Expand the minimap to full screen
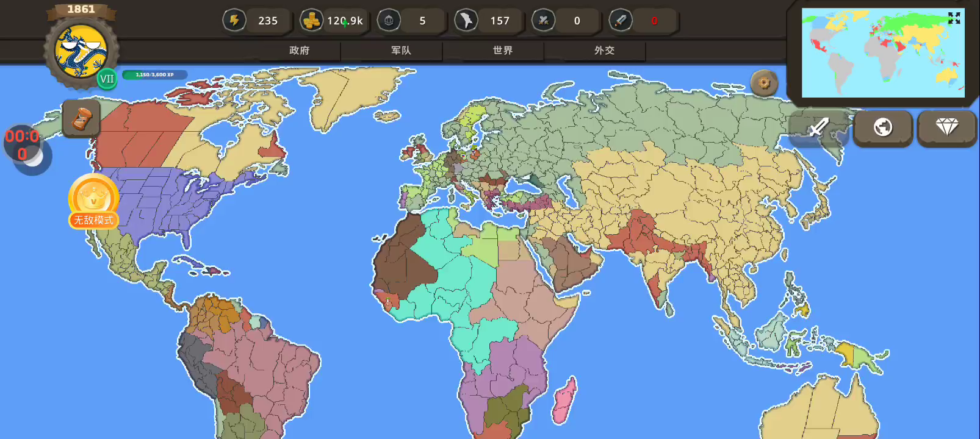The image size is (980, 439). (x=954, y=18)
